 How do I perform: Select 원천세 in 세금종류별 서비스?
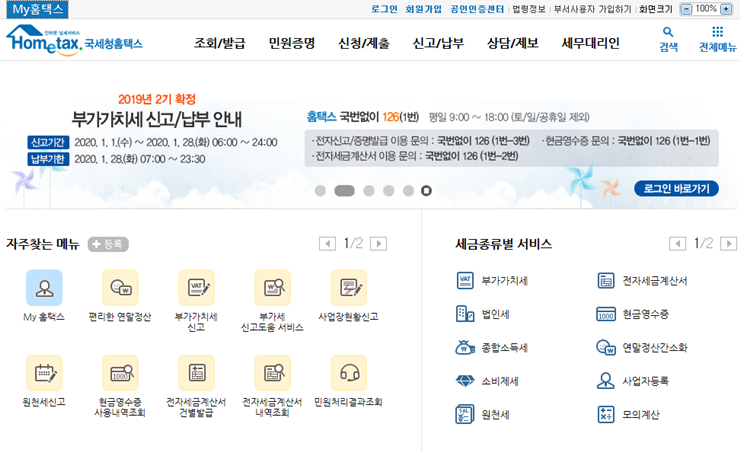[x=483, y=415]
